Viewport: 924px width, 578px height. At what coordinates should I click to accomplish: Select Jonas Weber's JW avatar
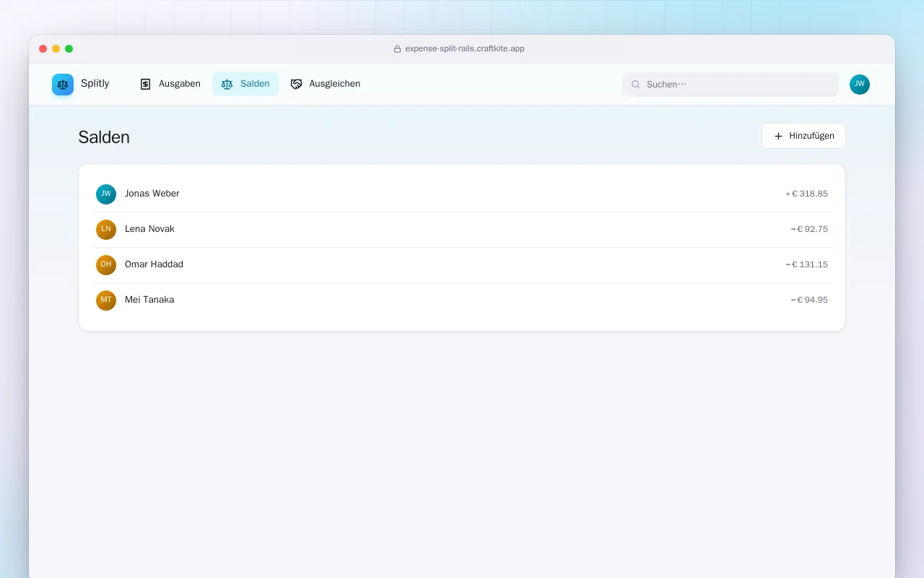[106, 194]
